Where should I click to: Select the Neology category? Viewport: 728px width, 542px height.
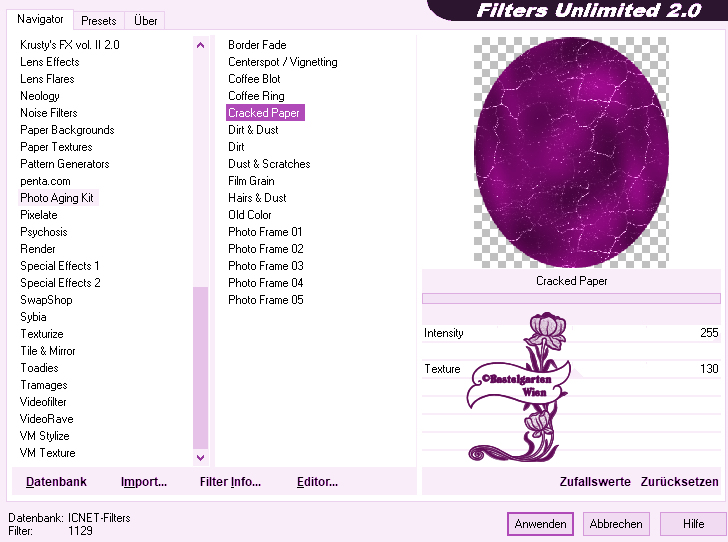(x=39, y=96)
